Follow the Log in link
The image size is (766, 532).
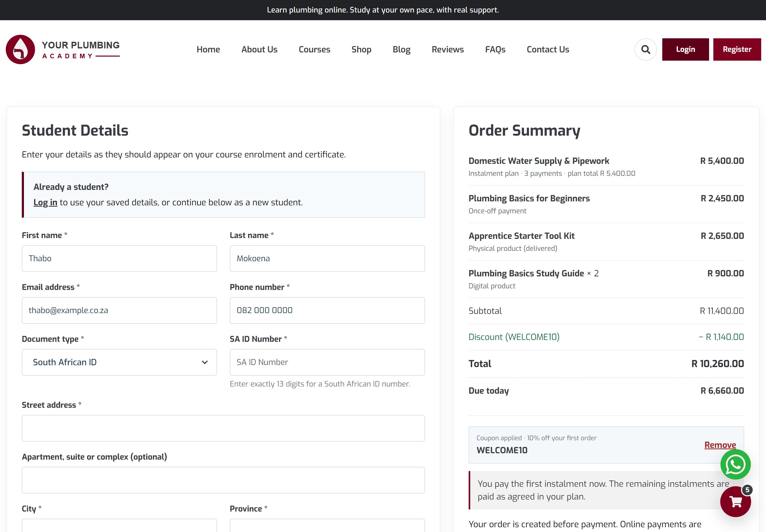coord(45,202)
